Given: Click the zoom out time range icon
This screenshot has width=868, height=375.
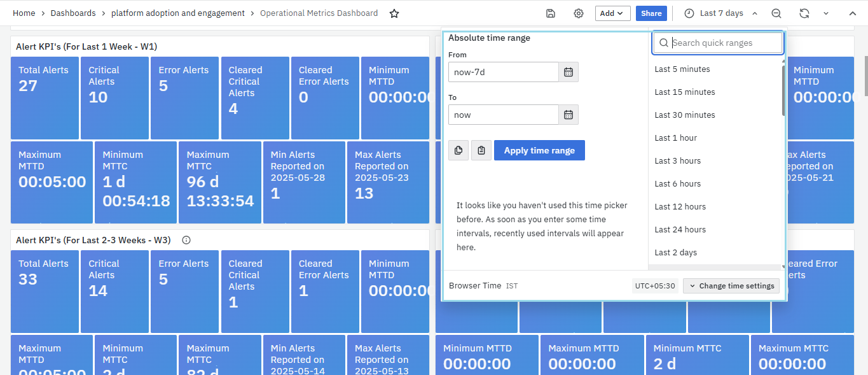Looking at the screenshot, I should click(x=776, y=13).
